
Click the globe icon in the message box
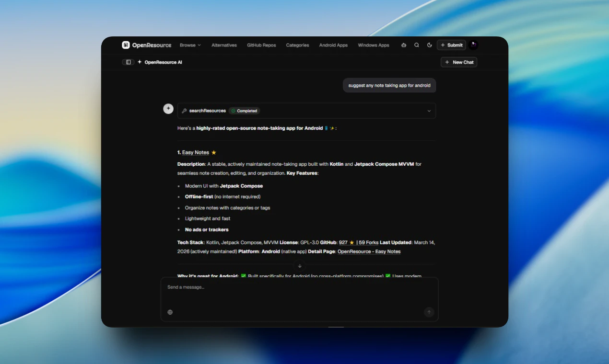(170, 312)
